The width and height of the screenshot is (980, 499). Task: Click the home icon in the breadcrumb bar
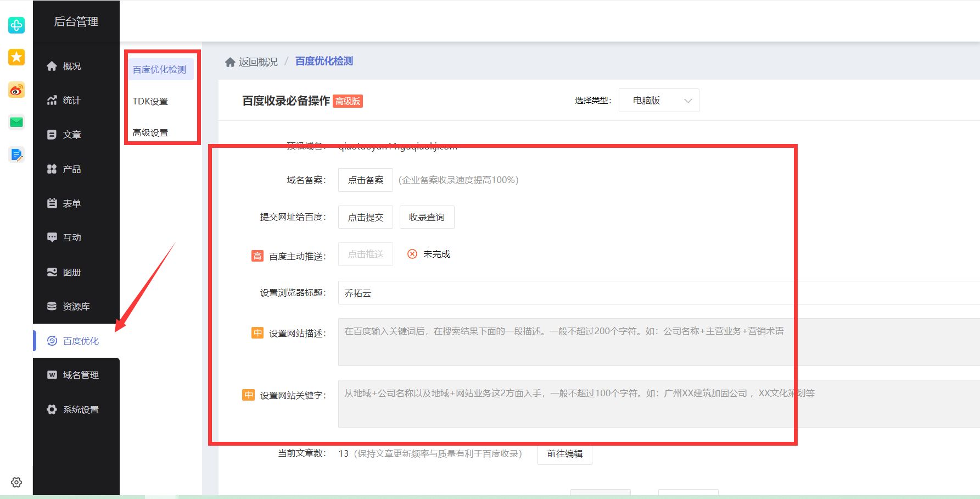coord(230,61)
